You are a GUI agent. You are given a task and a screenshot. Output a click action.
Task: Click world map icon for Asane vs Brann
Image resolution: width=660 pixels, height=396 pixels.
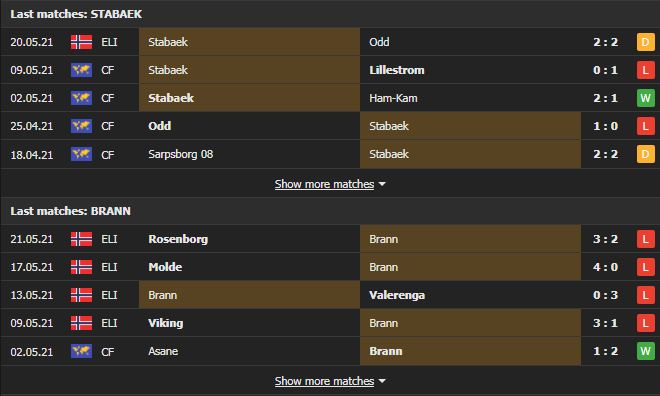point(81,351)
